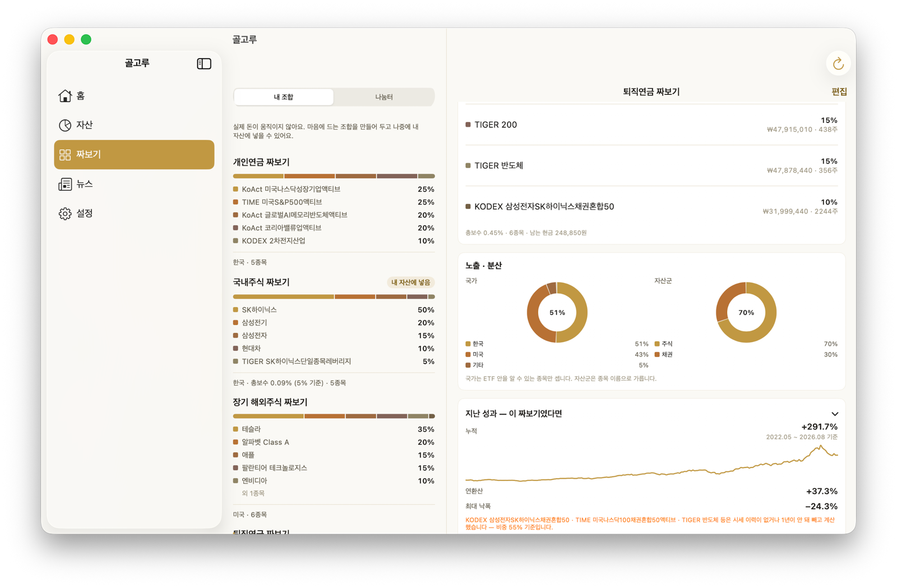
Task: Click the 총보수 0.45% summary line
Action: pyautogui.click(x=526, y=233)
